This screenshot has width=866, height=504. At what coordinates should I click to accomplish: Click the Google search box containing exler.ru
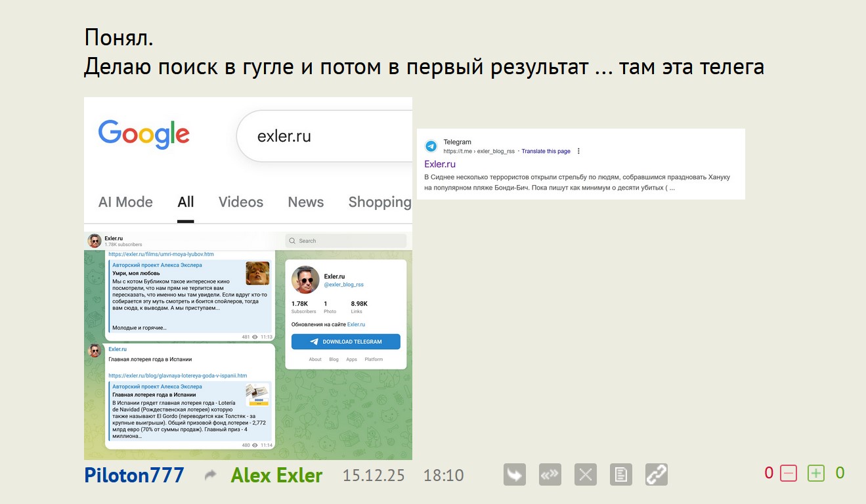[322, 136]
